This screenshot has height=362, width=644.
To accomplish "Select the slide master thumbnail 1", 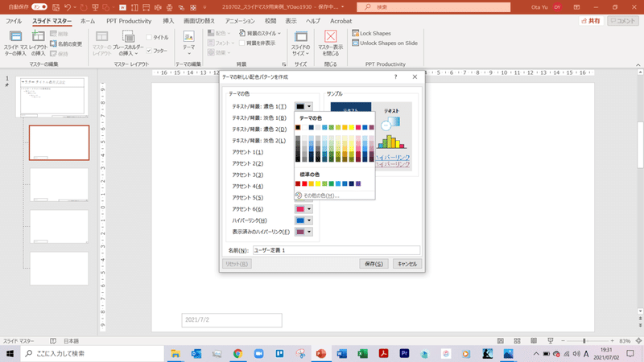I will pyautogui.click(x=52, y=97).
